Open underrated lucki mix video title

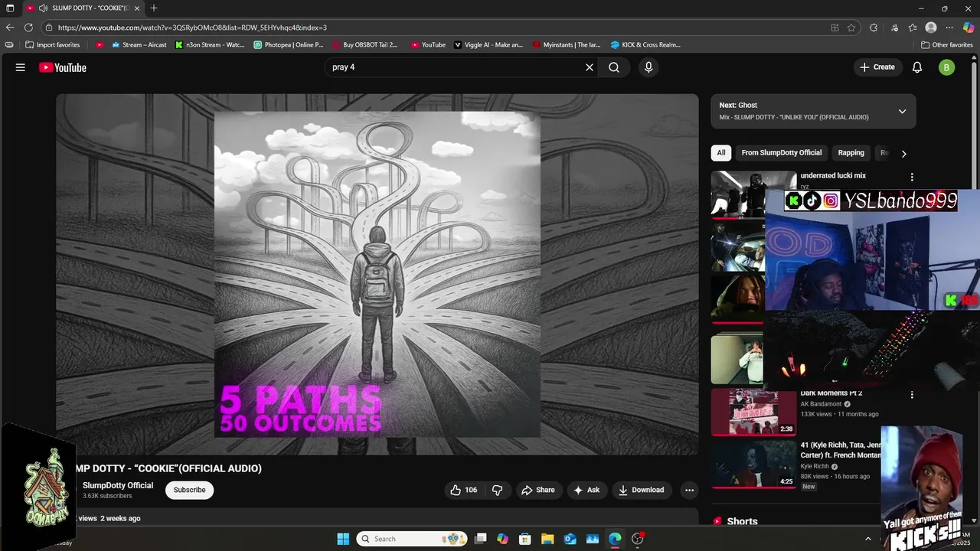pyautogui.click(x=833, y=176)
